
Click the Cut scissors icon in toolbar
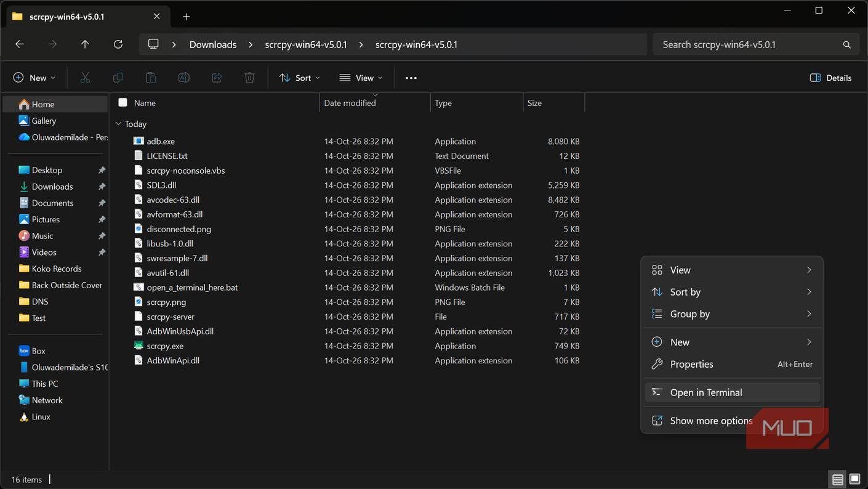[85, 78]
